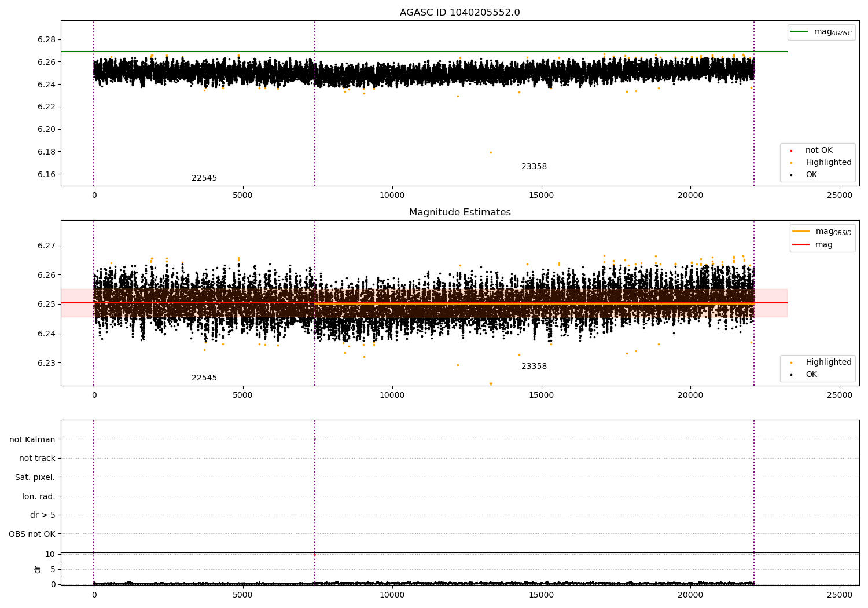Viewport: 868px width, 608px height.
Task: Select the mag OBSID legend entry in middle plot
Action: click(x=822, y=232)
